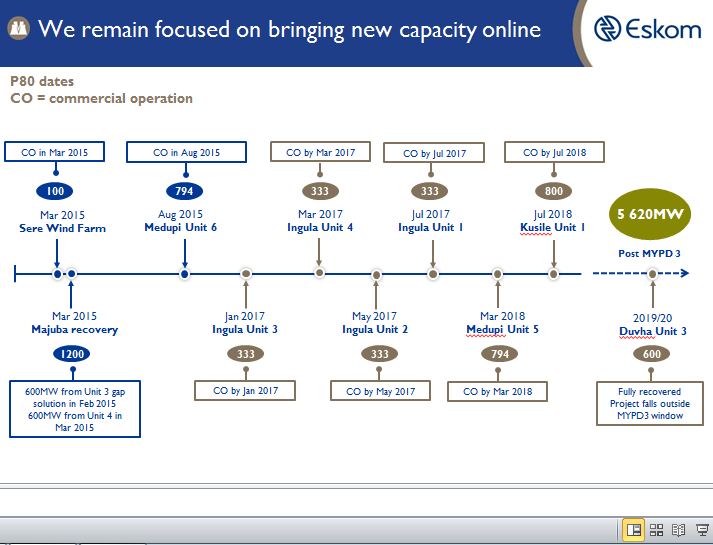The image size is (713, 545).
Task: Click the 'Sere Wind Farm' label
Action: pos(62,228)
